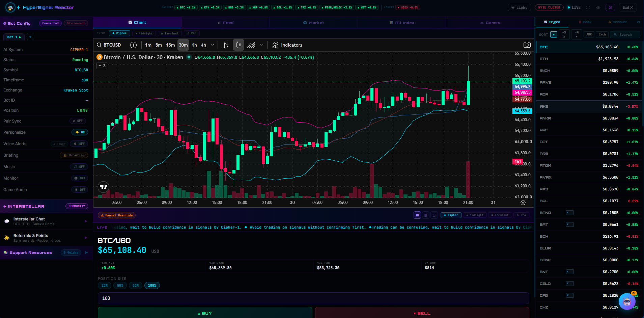The height and width of the screenshot is (318, 644).
Task: Toggle Pair Sync switch
Action: click(78, 121)
